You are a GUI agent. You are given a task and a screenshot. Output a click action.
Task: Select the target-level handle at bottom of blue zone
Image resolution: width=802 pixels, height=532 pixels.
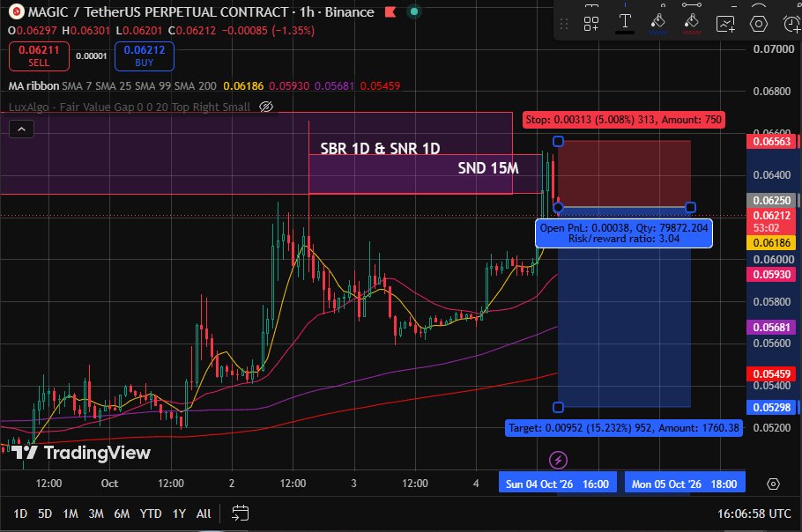click(x=558, y=407)
